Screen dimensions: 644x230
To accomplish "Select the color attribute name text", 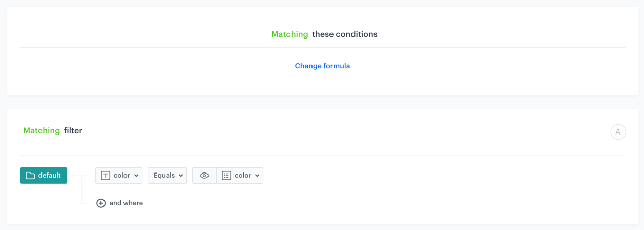I will tap(122, 176).
